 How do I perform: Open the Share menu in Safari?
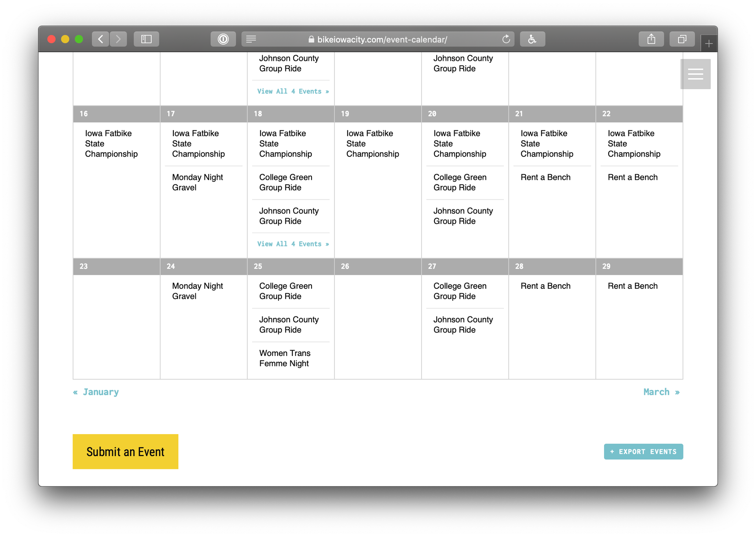click(x=651, y=39)
